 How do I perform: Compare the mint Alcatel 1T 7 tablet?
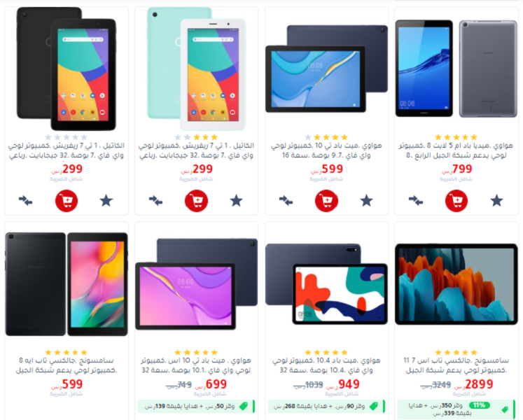click(x=155, y=200)
